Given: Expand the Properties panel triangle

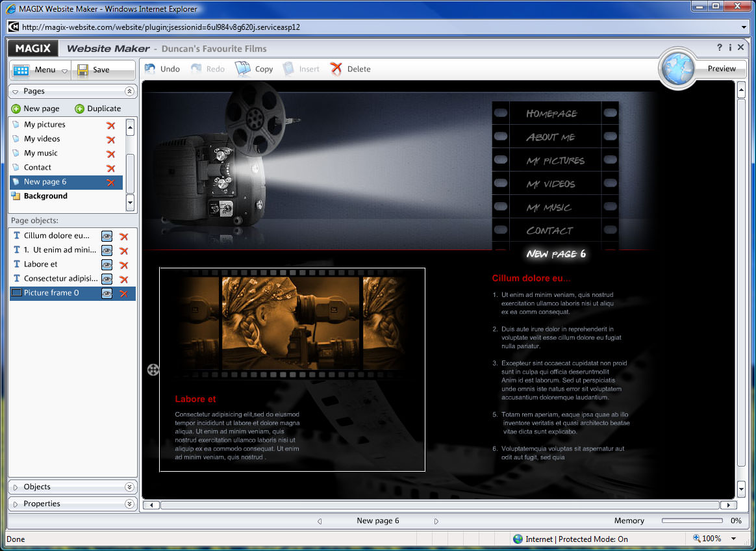Looking at the screenshot, I should click(x=16, y=504).
